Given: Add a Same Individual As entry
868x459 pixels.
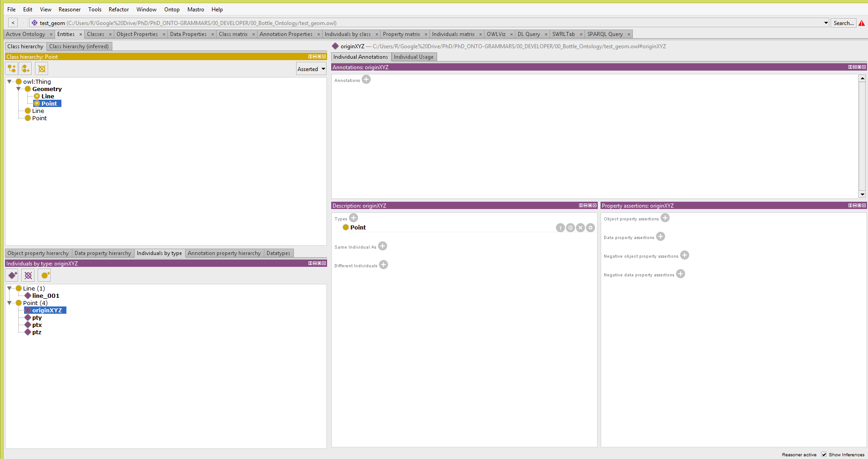Looking at the screenshot, I should coord(383,246).
